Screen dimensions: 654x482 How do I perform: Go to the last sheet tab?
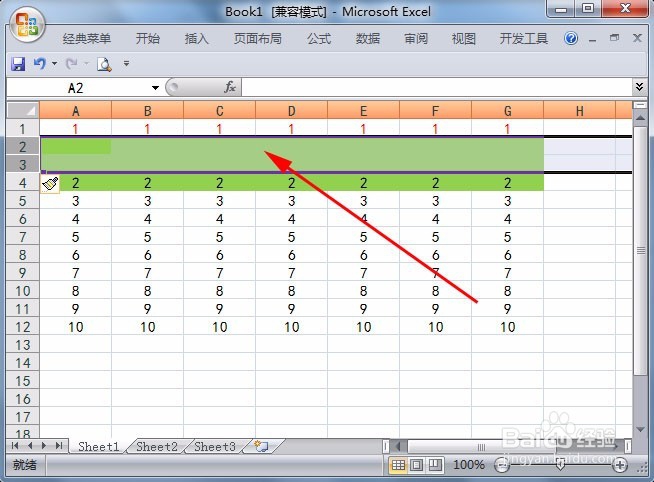coord(59,446)
